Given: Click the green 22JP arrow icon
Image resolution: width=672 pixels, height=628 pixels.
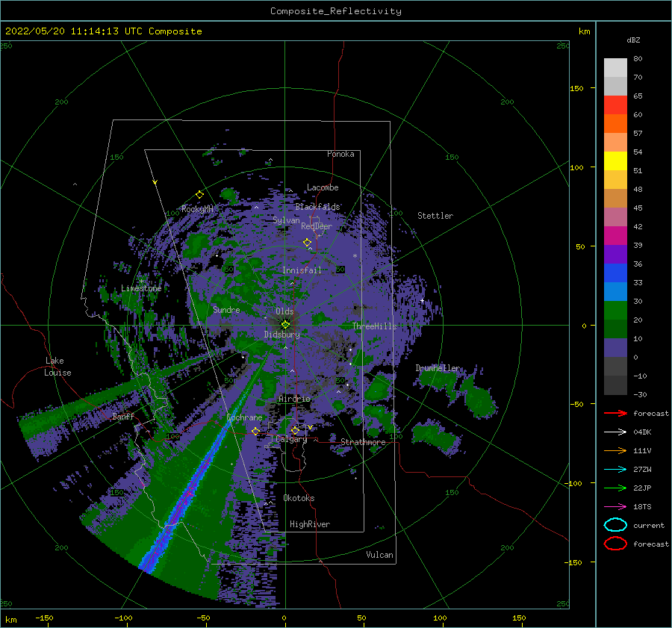Looking at the screenshot, I should coord(615,488).
